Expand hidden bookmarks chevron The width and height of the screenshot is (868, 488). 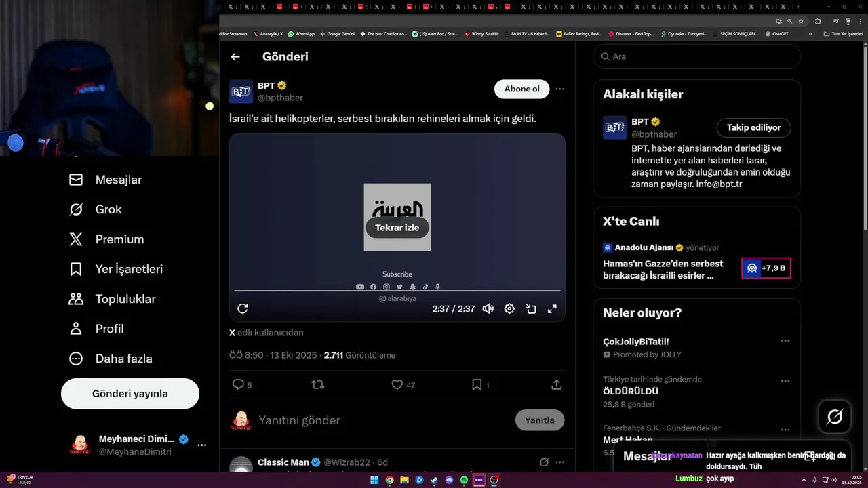[x=810, y=34]
